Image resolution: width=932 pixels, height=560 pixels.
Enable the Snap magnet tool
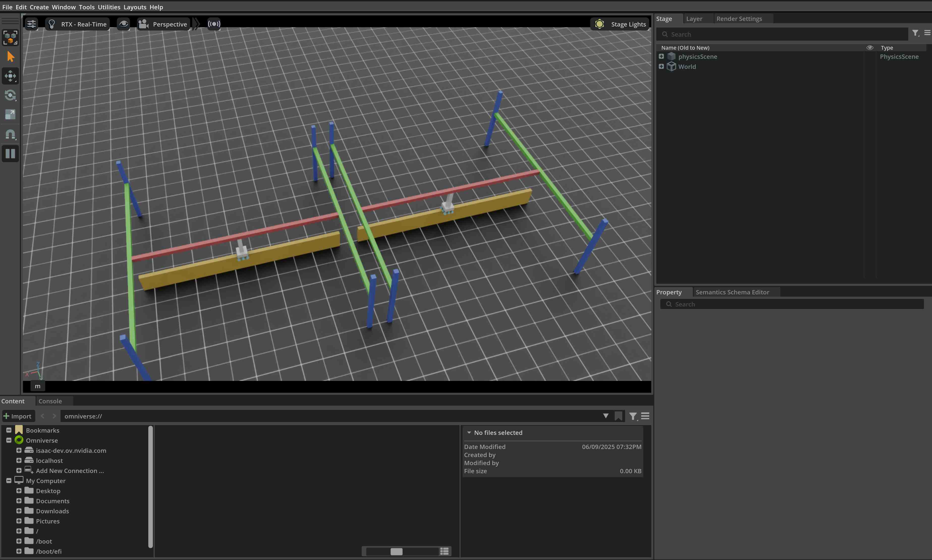[x=10, y=134]
